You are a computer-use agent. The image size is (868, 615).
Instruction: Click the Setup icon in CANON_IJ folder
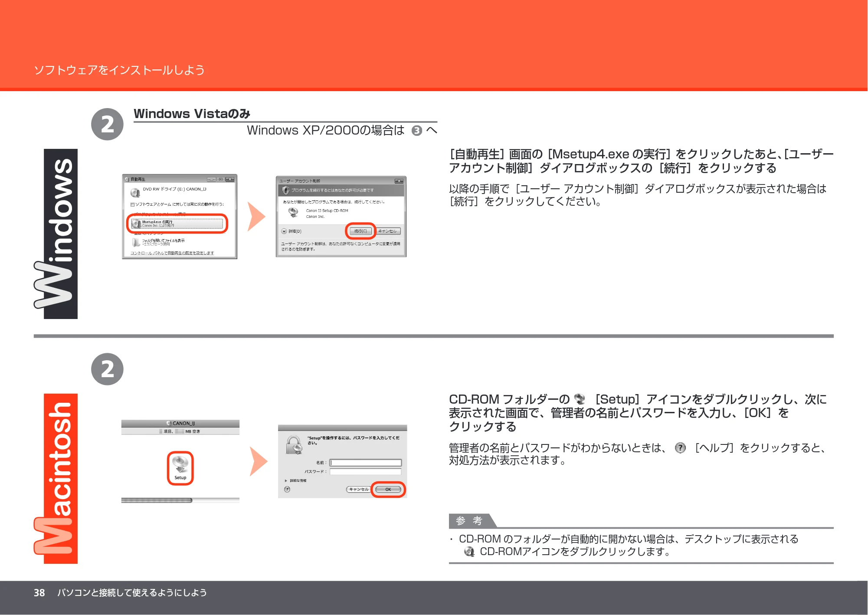coord(180,468)
